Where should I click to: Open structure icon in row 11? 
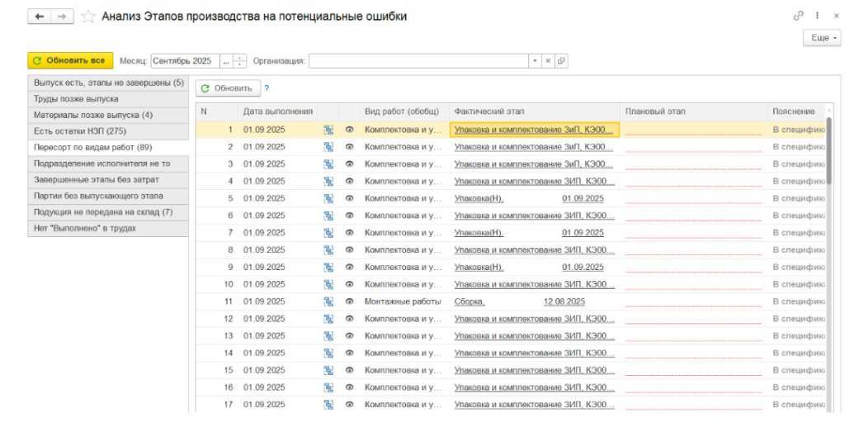point(329,301)
